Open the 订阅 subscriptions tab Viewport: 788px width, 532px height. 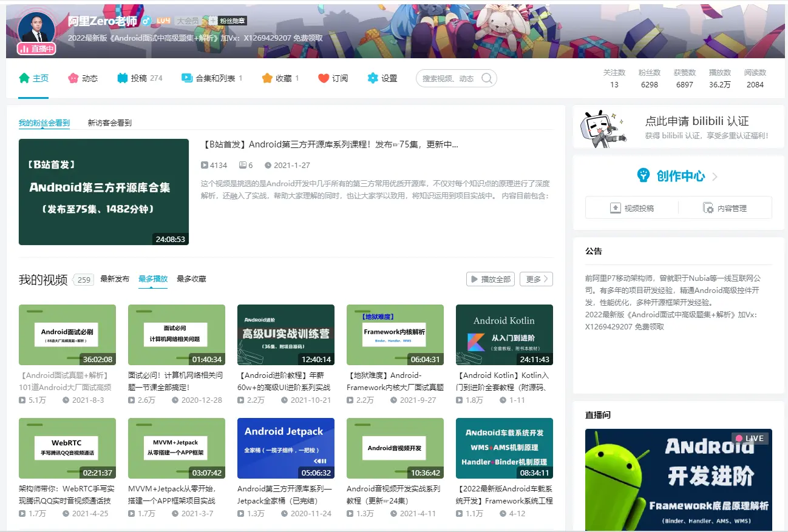[x=333, y=78]
